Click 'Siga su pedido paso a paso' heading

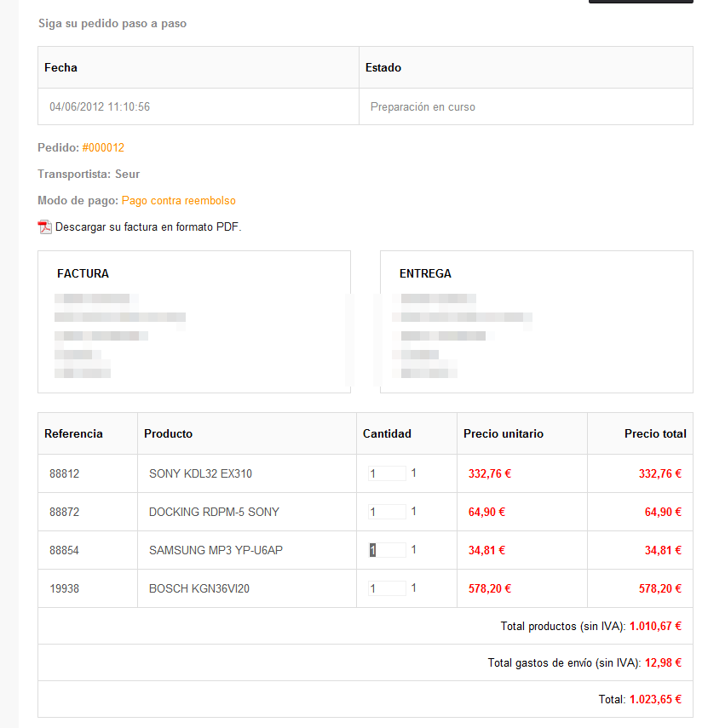[x=112, y=23]
